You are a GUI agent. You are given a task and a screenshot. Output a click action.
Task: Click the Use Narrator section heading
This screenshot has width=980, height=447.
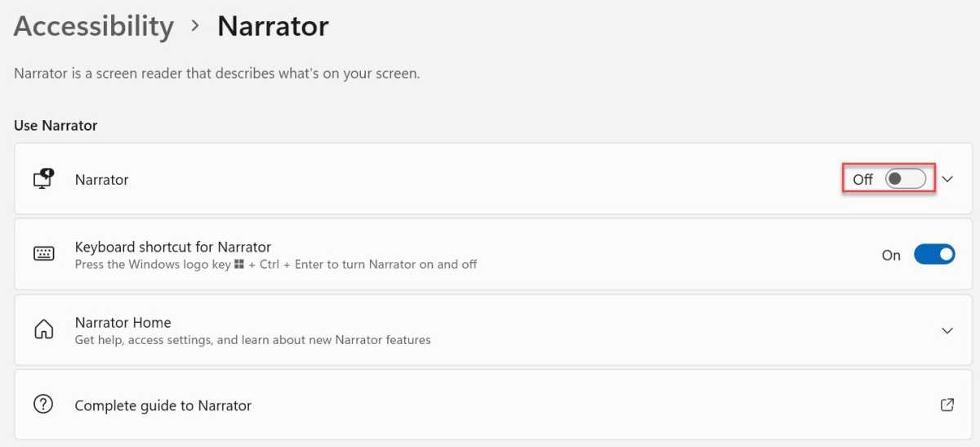click(56, 126)
